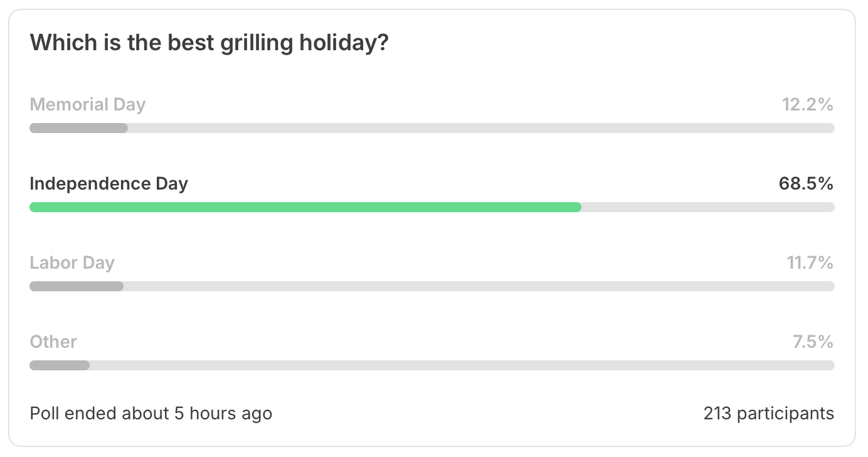The height and width of the screenshot is (457, 868).
Task: Click the "Poll ended about 5 hours ago" text
Action: pos(151,414)
